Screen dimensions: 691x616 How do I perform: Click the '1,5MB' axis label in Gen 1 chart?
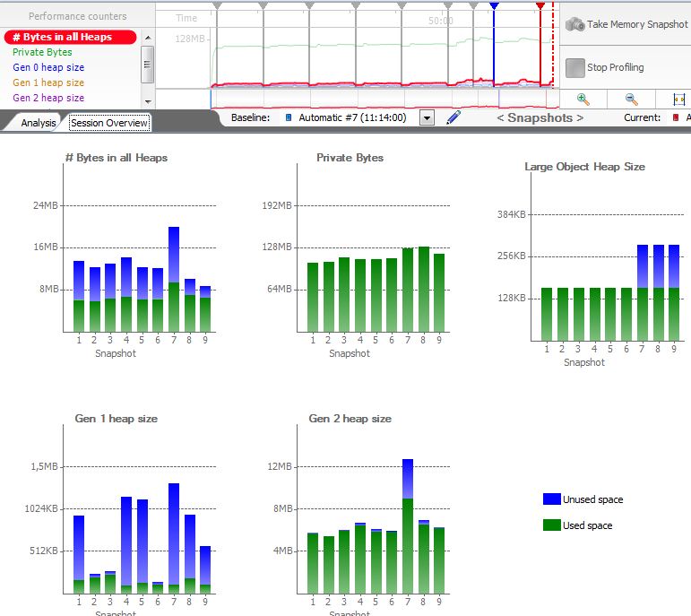tap(44, 466)
